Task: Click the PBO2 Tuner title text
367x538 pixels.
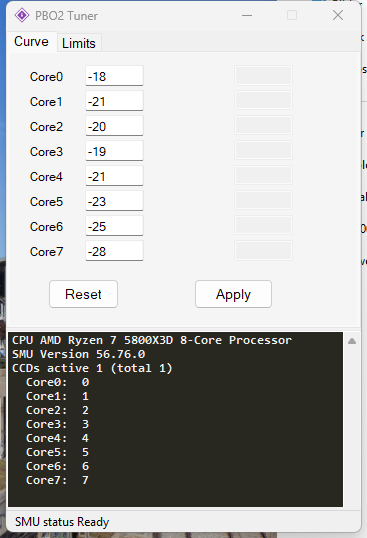Action: 66,16
